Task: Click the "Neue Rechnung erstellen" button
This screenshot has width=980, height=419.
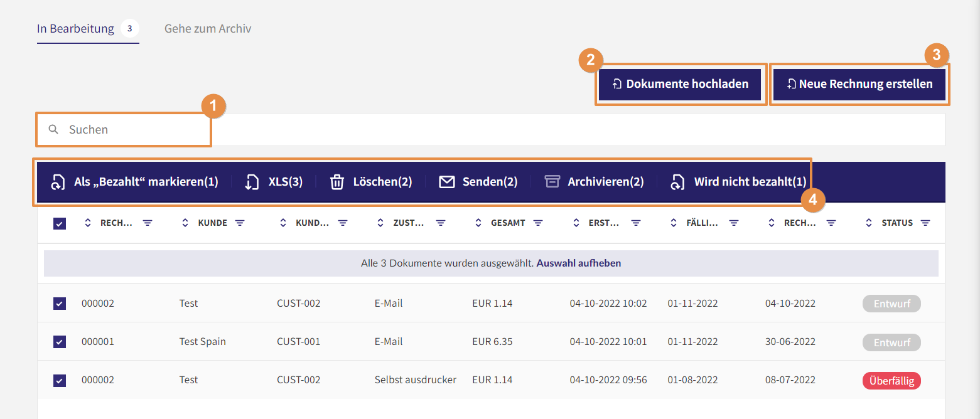Action: 859,84
